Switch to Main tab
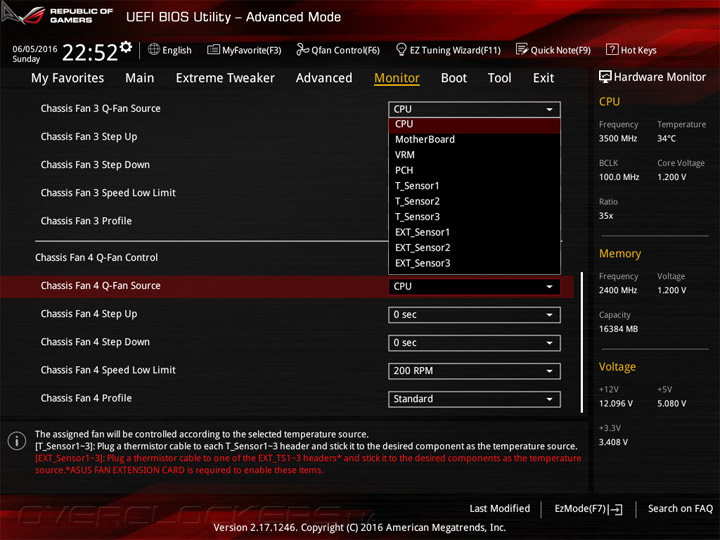720x540 pixels. (140, 78)
